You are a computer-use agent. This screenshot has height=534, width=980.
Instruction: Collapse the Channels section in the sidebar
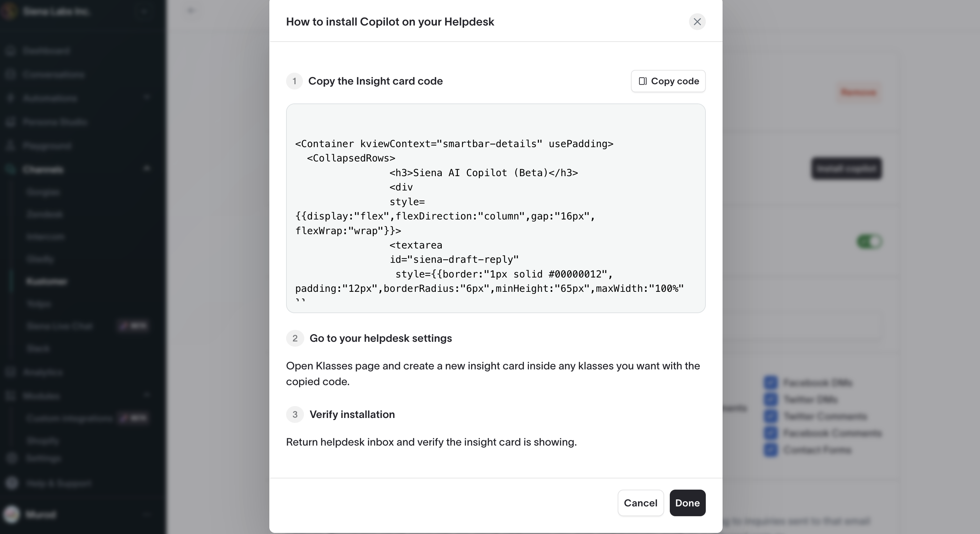coord(147,169)
